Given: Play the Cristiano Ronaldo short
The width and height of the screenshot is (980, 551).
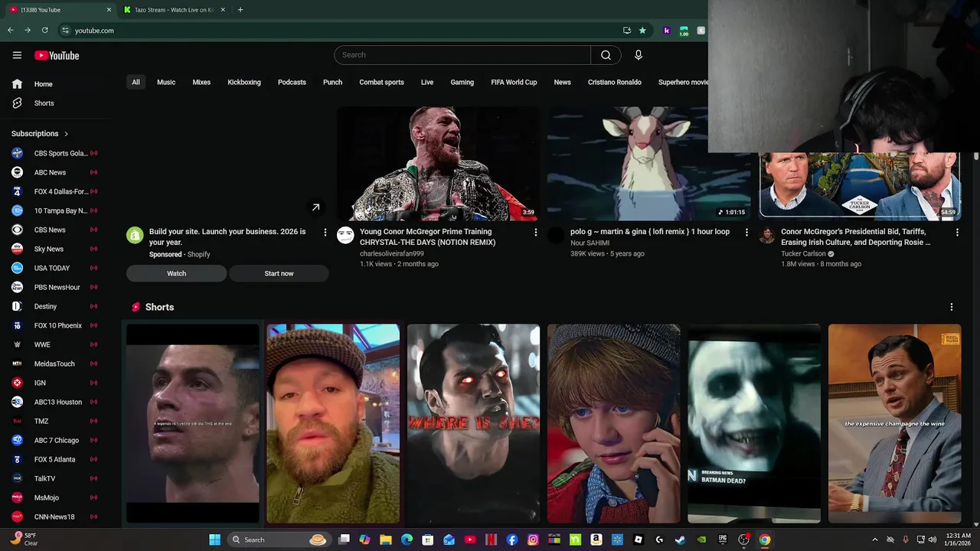Looking at the screenshot, I should [x=193, y=423].
